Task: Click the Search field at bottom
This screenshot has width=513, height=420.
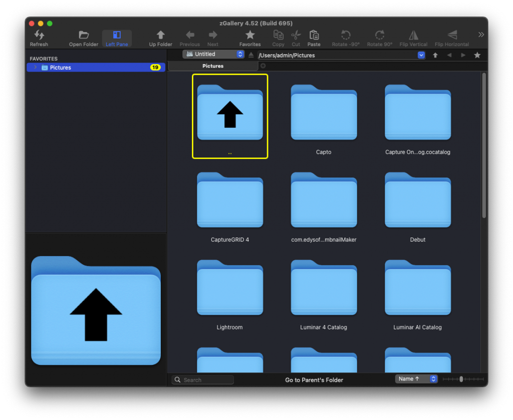Action: point(203,380)
